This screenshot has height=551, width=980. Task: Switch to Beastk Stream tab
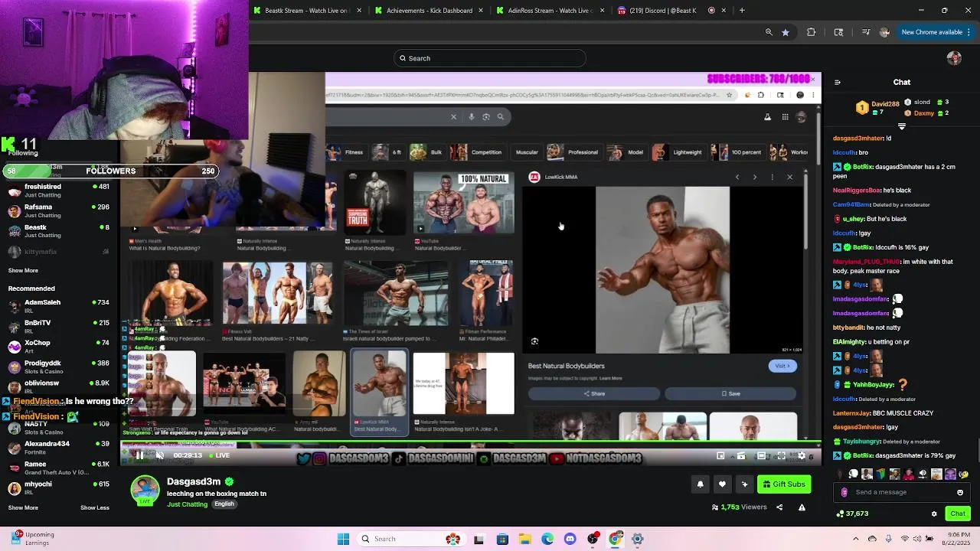tap(307, 10)
